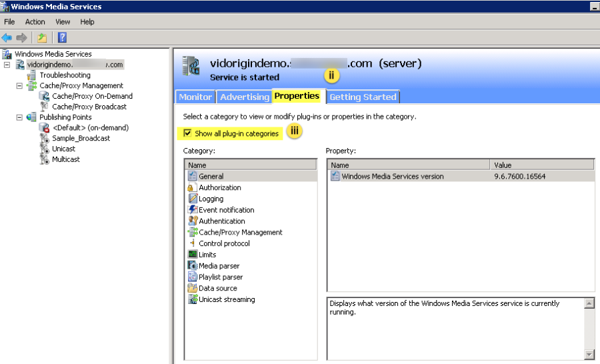
Task: Click the Back arrow toolbar icon
Action: 7,37
